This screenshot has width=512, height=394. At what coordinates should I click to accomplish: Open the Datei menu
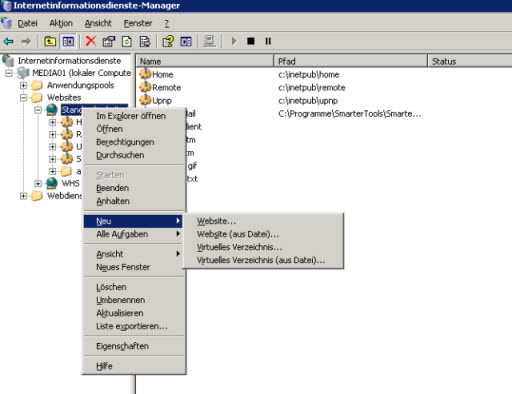click(x=27, y=23)
